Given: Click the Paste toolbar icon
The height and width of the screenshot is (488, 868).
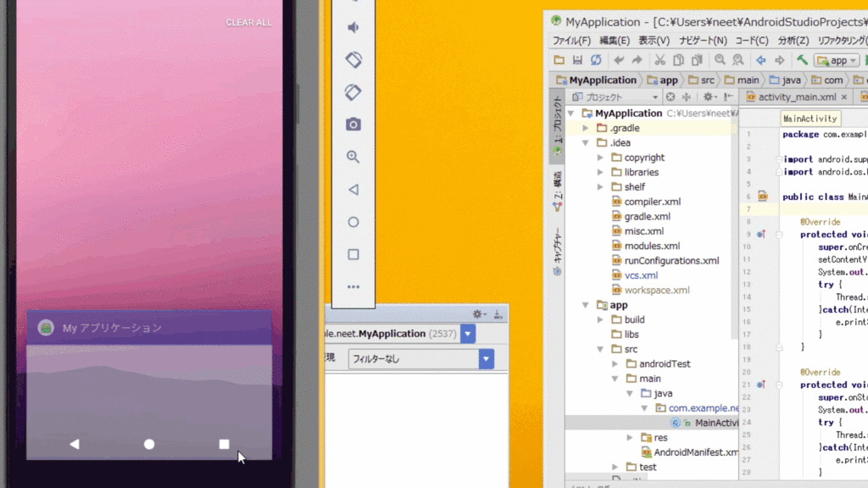Looking at the screenshot, I should (x=697, y=60).
